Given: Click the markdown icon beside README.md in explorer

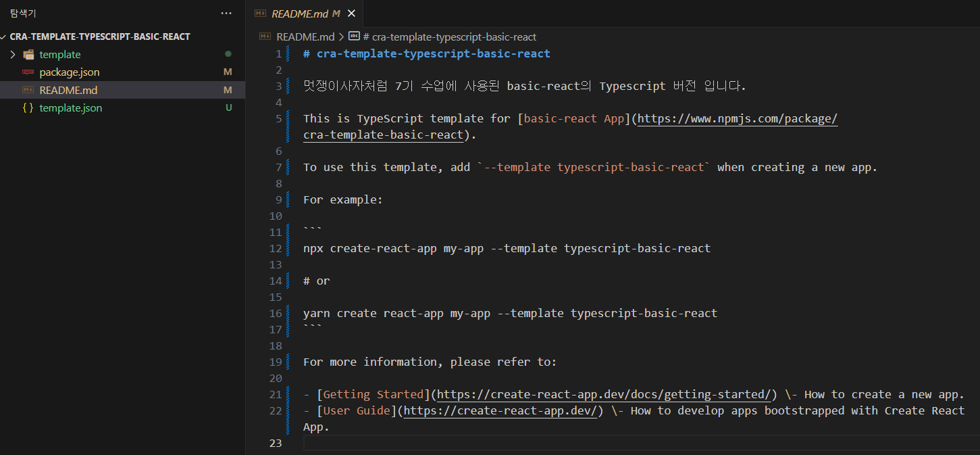Looking at the screenshot, I should pos(28,90).
